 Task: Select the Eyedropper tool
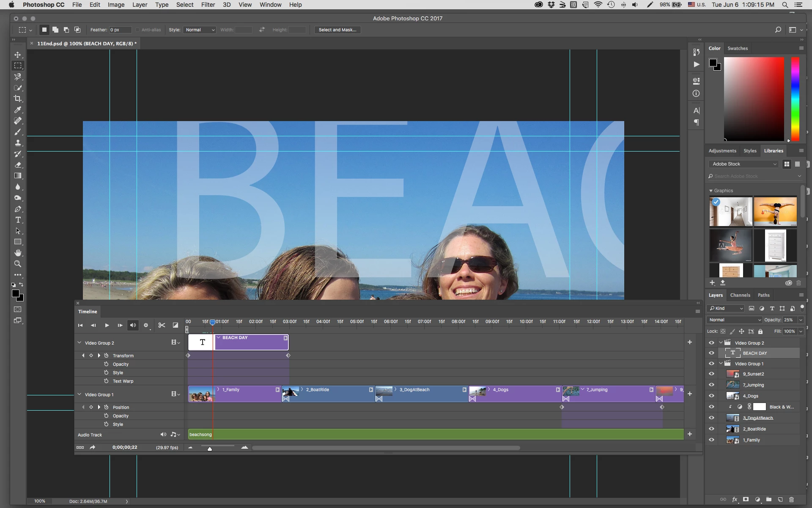point(18,110)
